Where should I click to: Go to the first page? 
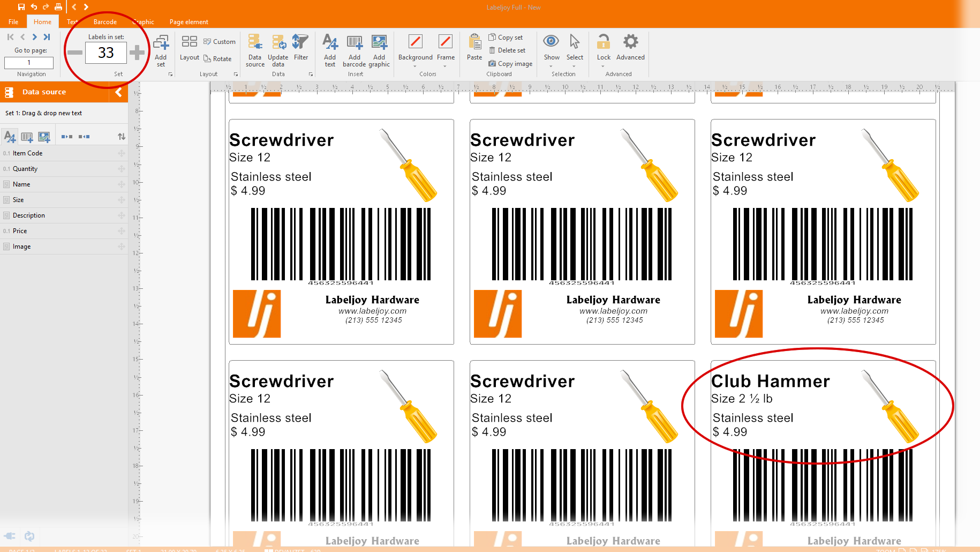tap(10, 37)
